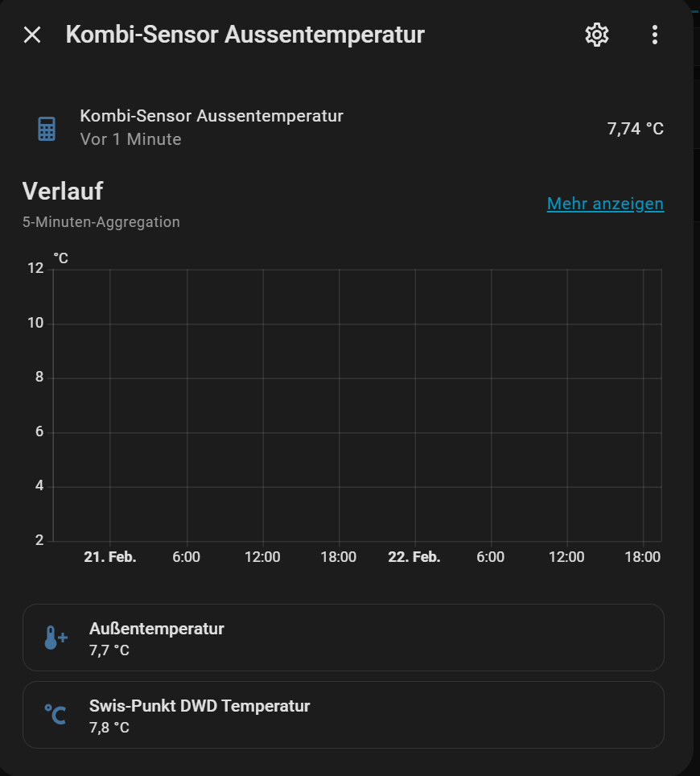Click the 7,74 °C state value
700x776 pixels.
pos(635,128)
